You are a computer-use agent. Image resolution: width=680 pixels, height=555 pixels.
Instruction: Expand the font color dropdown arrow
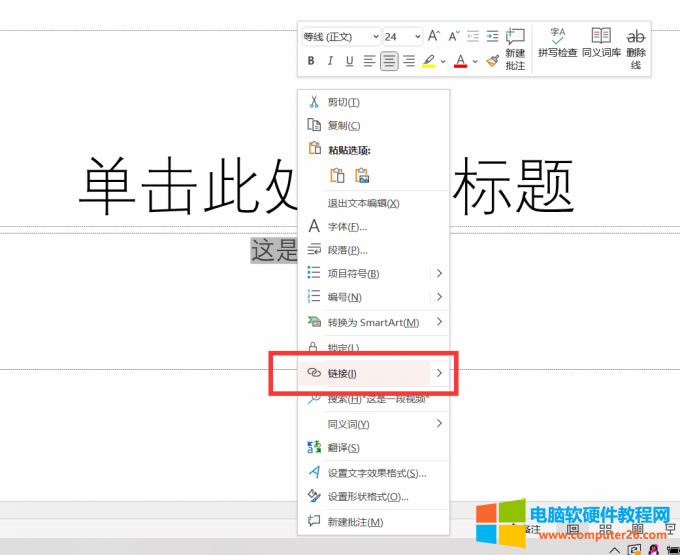tap(474, 62)
